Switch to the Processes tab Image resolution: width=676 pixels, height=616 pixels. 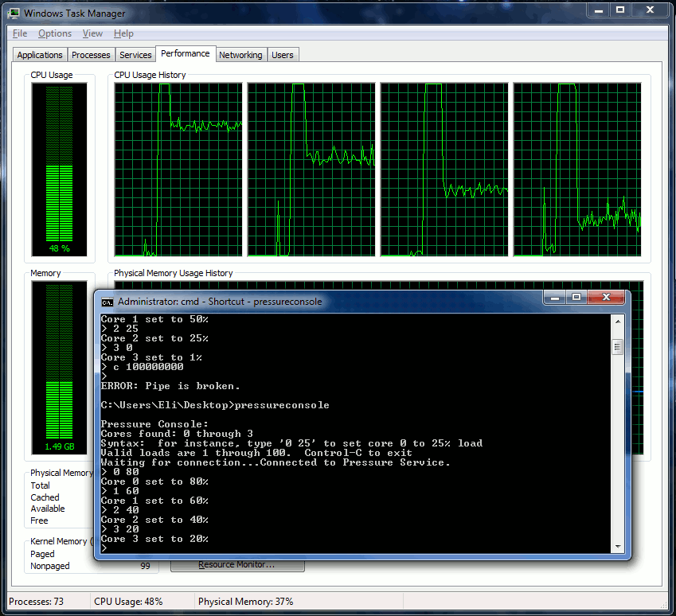click(x=91, y=55)
